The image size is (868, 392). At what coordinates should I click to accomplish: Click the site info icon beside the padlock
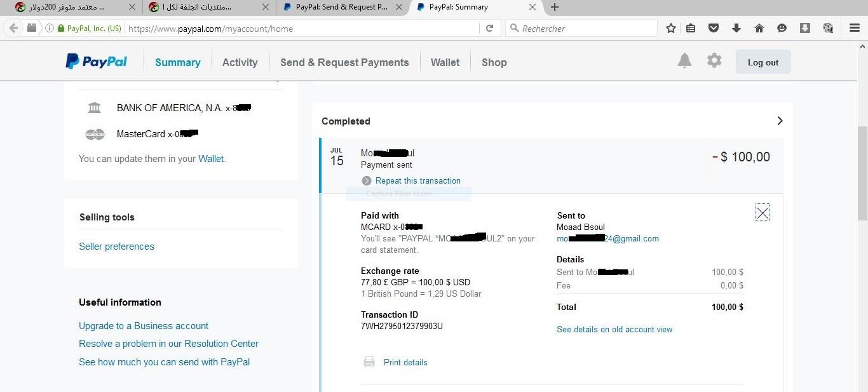click(50, 29)
